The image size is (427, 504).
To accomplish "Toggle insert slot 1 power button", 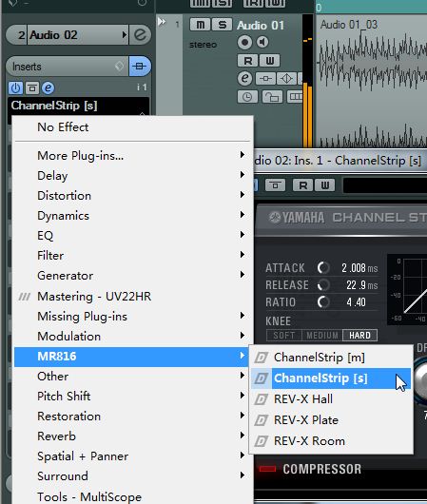I will click(15, 87).
